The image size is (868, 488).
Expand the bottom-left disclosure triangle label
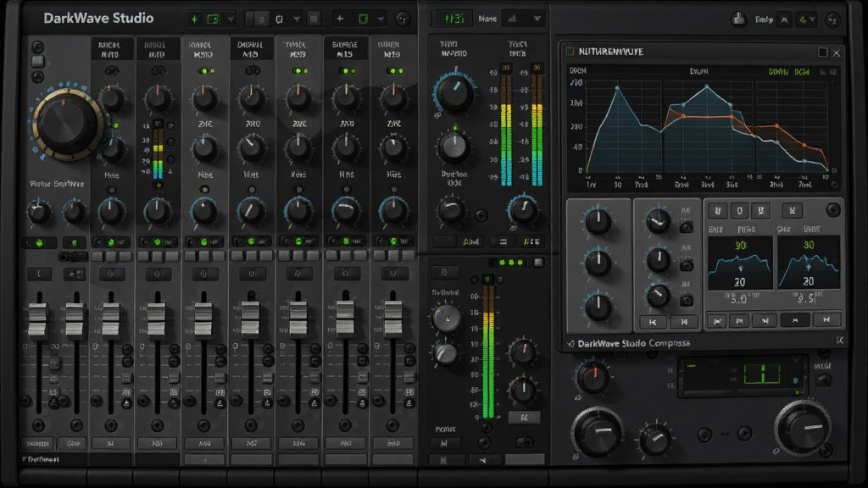41,459
